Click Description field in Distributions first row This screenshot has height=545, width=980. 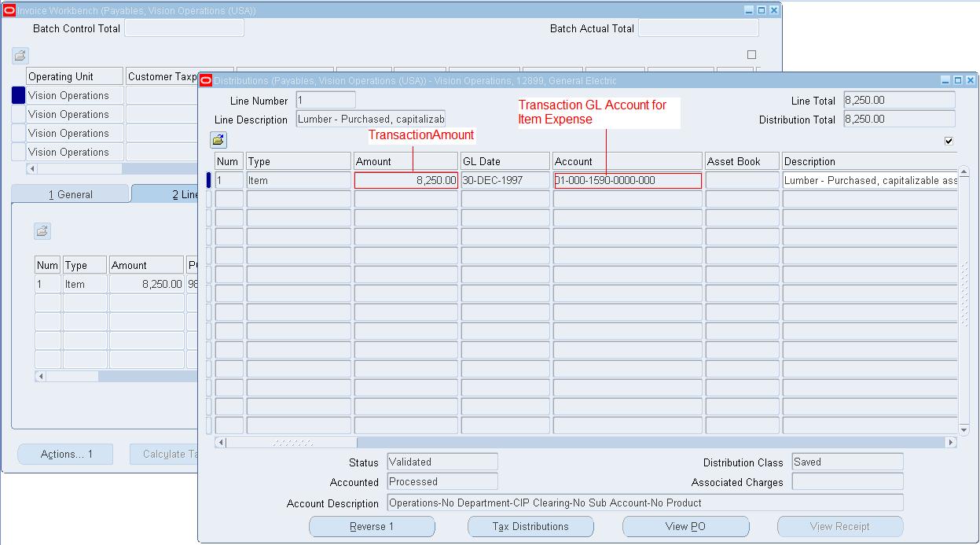pyautogui.click(x=870, y=180)
